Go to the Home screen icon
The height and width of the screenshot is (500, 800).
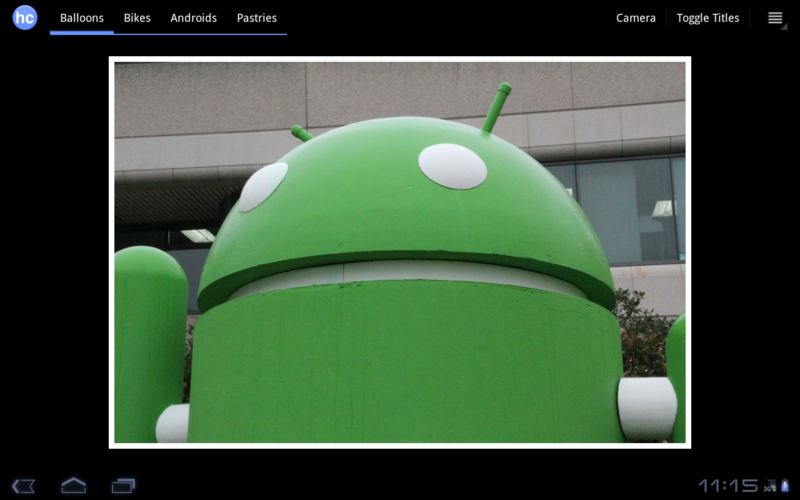point(73,485)
